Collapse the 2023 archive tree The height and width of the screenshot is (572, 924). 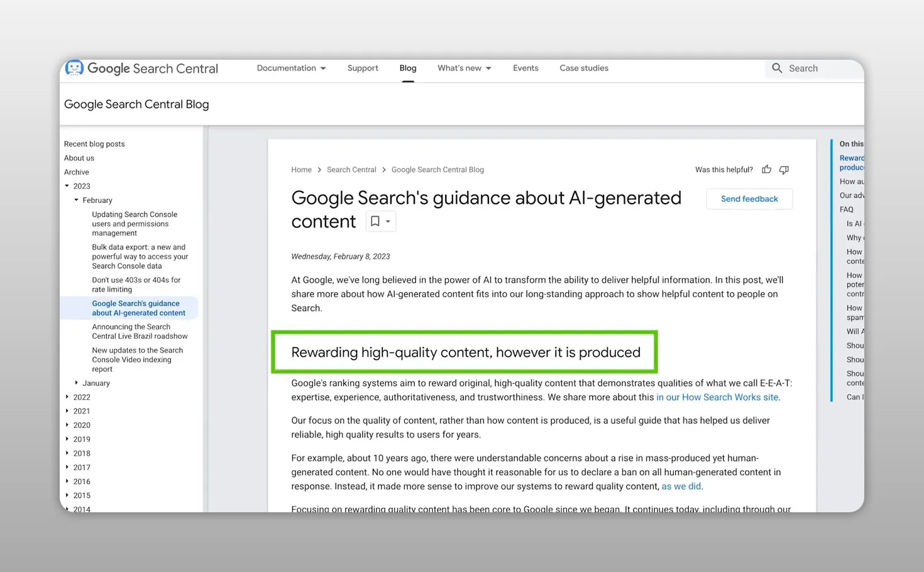pyautogui.click(x=67, y=186)
